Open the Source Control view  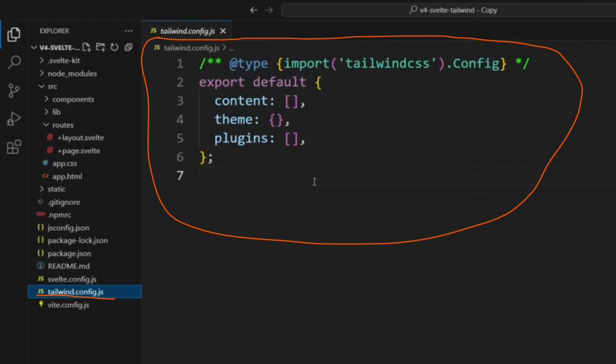(14, 91)
